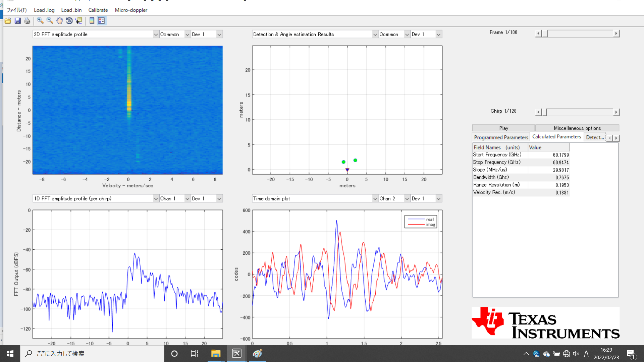The image size is (644, 362).
Task: Toggle the Insert Legend toolbar icon
Action: coord(101,21)
